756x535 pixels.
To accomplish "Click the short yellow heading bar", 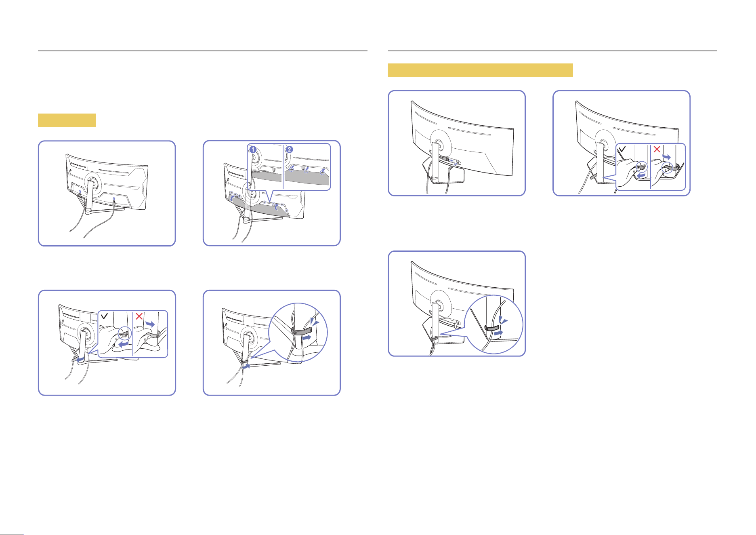I will (67, 120).
